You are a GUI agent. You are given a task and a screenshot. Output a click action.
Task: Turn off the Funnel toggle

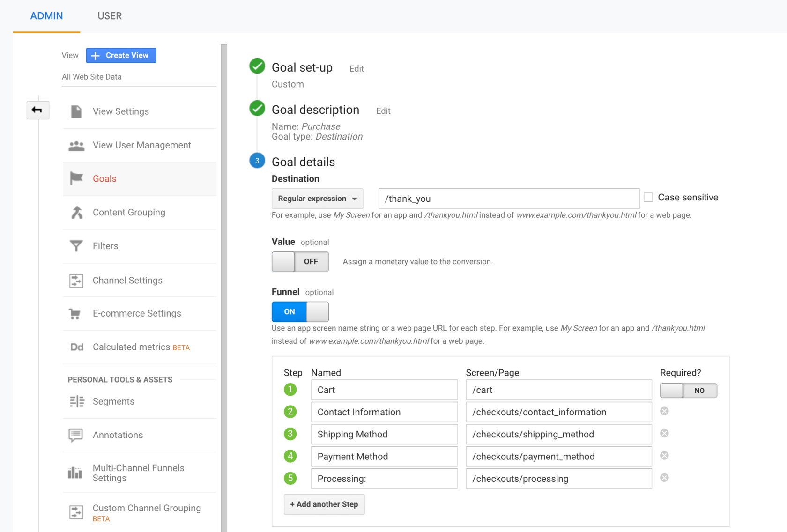click(x=300, y=312)
